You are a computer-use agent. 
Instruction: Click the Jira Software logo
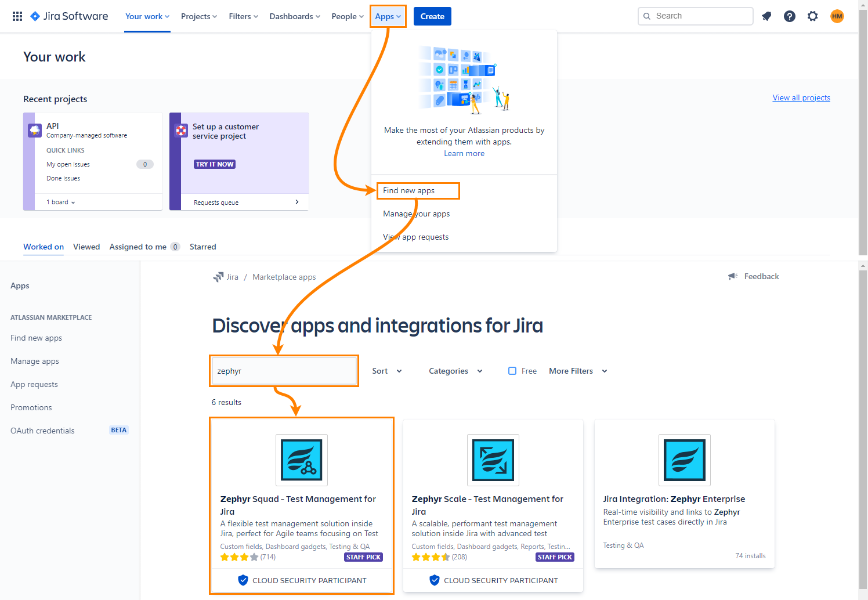[x=68, y=16]
